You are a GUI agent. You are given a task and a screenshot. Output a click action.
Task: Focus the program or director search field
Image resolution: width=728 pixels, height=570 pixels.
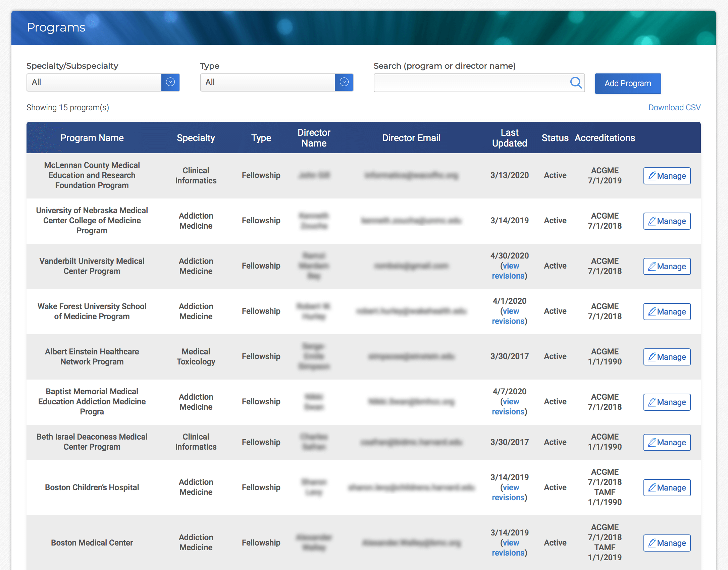(479, 82)
